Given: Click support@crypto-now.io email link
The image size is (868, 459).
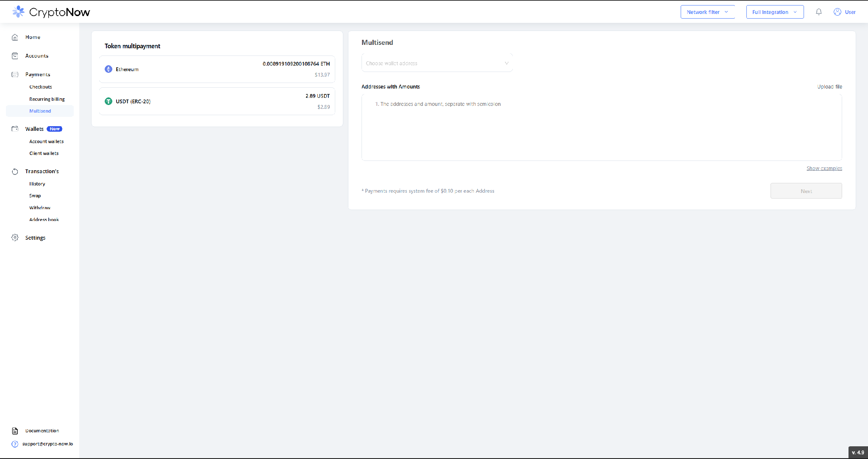Looking at the screenshot, I should click(47, 444).
